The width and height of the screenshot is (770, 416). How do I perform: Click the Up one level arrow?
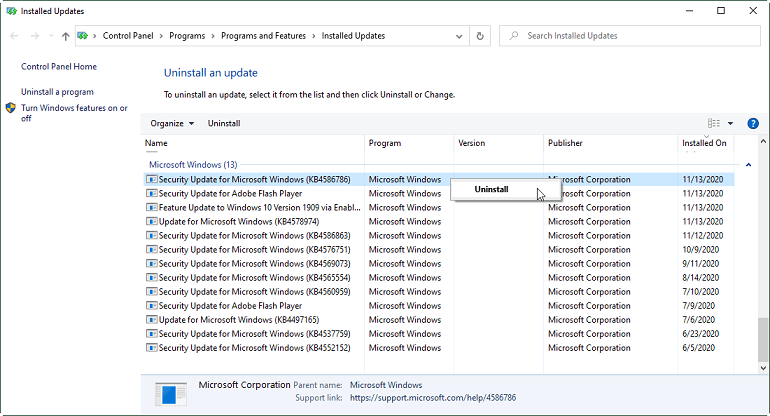tap(66, 36)
